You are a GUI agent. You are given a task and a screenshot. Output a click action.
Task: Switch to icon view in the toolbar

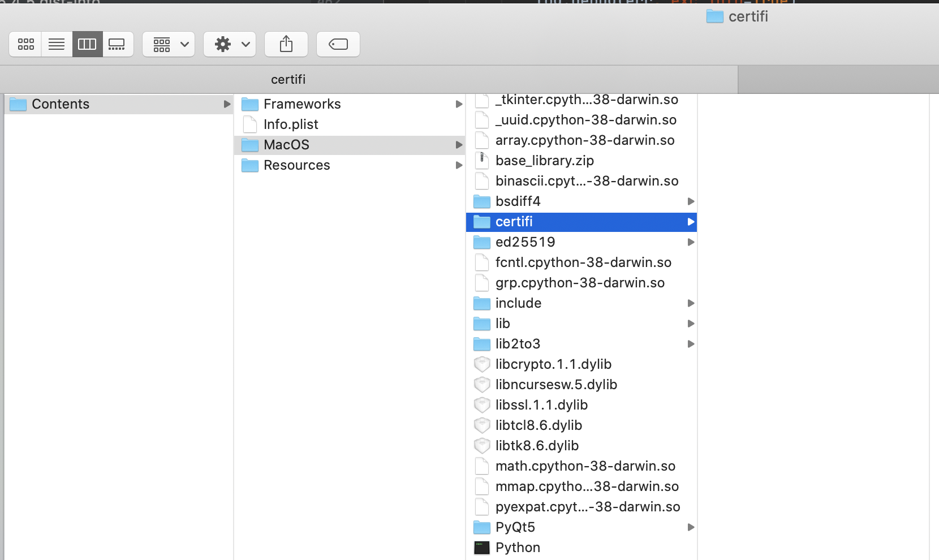click(25, 44)
